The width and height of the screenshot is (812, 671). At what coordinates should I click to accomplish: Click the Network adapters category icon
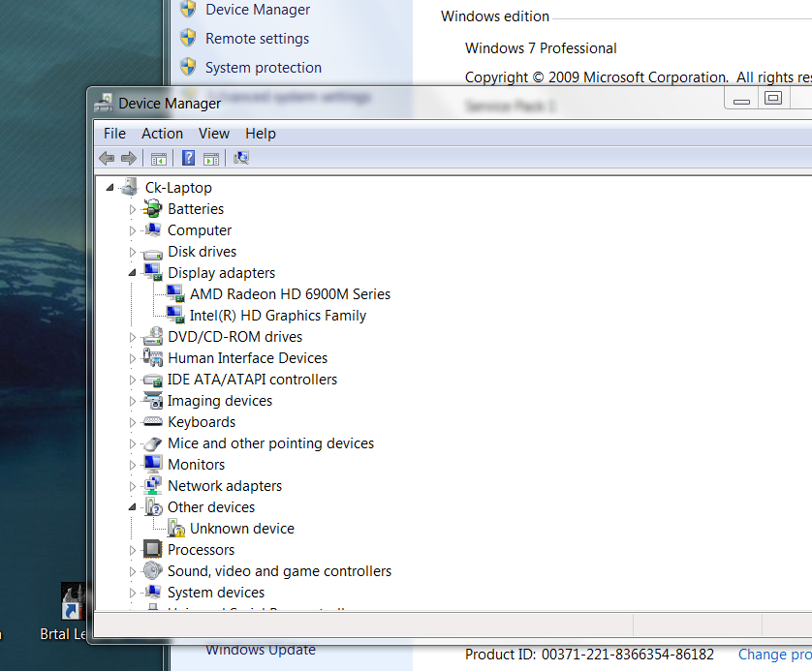153,485
